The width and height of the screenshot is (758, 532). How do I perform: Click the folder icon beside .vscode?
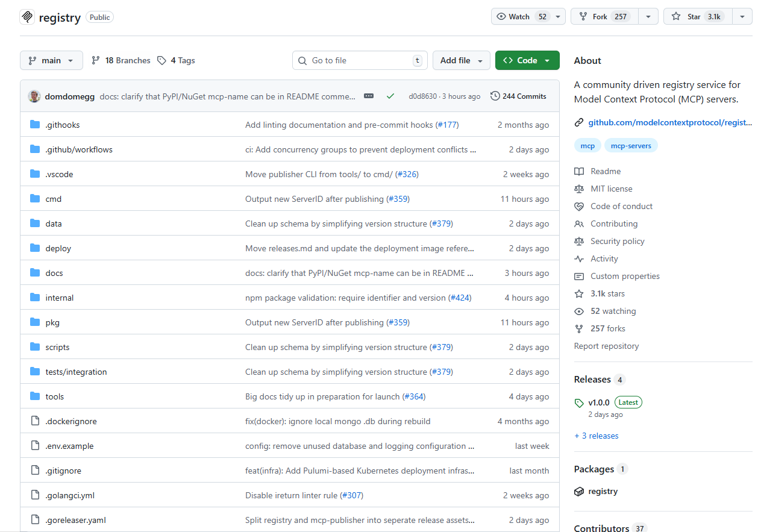[35, 174]
